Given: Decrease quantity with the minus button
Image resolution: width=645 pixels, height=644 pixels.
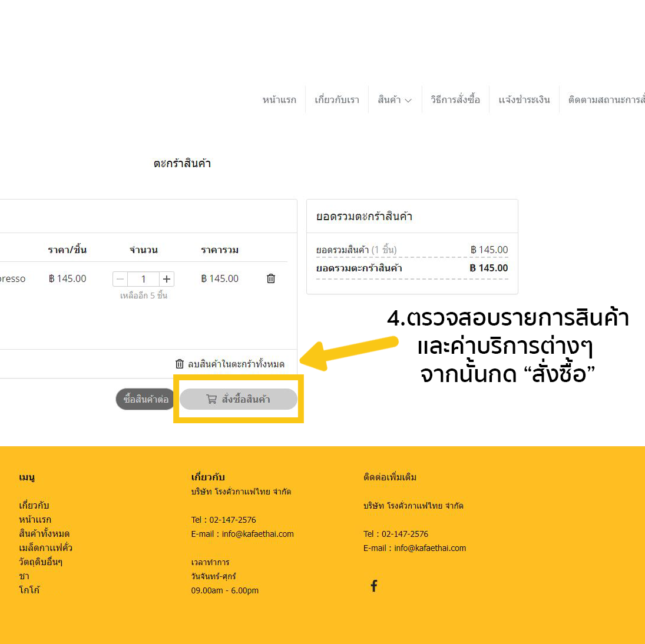Looking at the screenshot, I should 120,279.
